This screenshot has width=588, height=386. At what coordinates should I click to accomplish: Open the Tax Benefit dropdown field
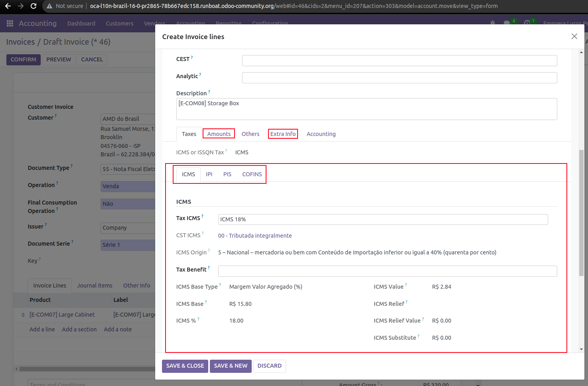[x=387, y=271]
